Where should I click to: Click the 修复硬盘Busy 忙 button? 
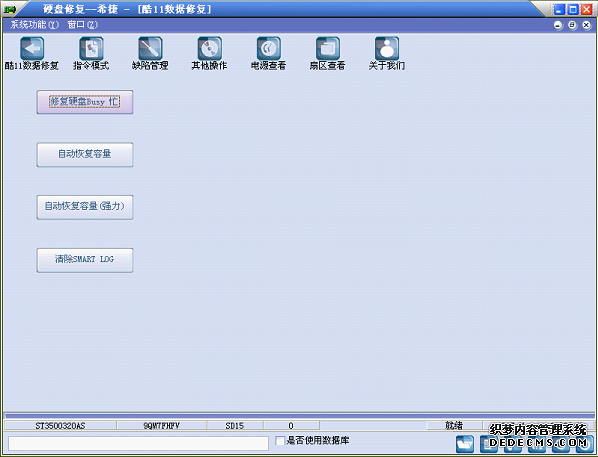85,102
